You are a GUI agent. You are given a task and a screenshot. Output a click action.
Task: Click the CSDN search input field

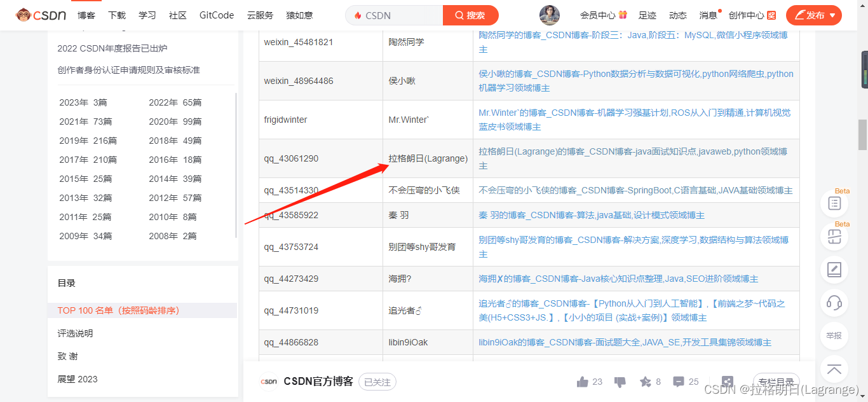point(400,15)
